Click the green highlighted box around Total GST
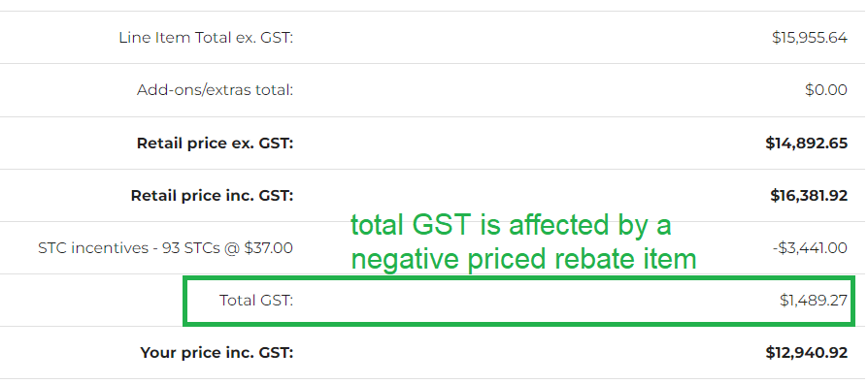Viewport: 868px width, 384px height. click(518, 300)
